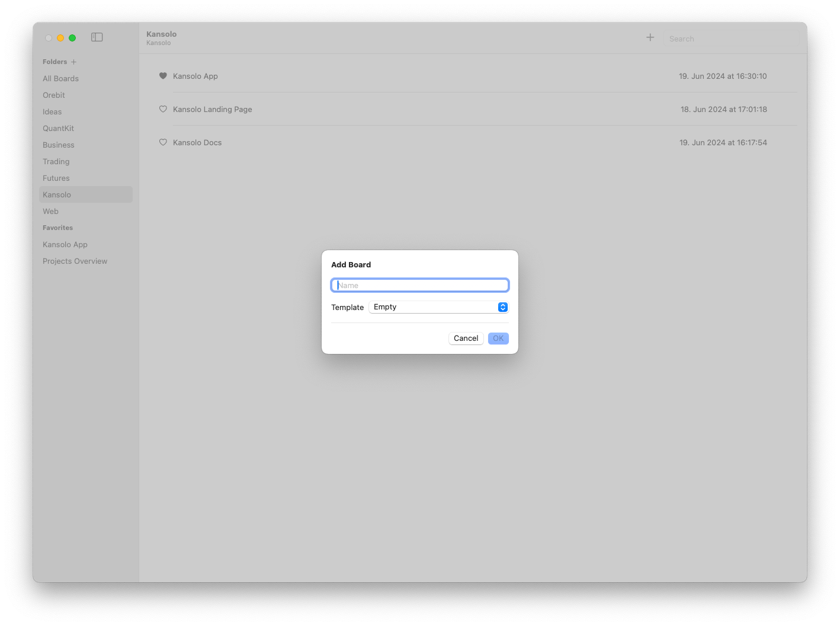Click the yellow minimize window button
The image size is (840, 626).
pos(60,38)
